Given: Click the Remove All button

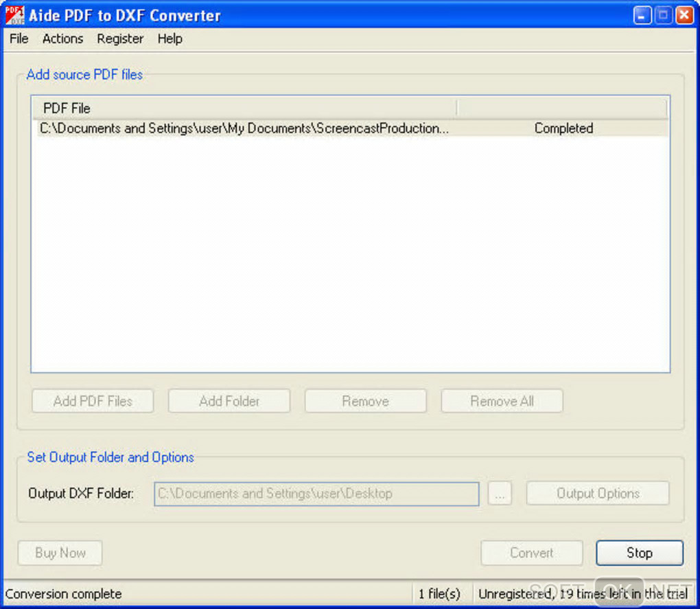Looking at the screenshot, I should point(502,401).
